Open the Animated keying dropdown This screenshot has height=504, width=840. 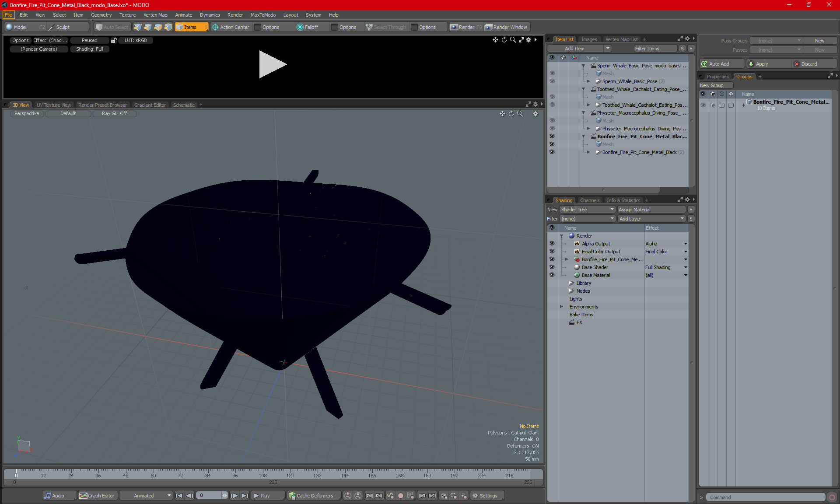pos(146,496)
